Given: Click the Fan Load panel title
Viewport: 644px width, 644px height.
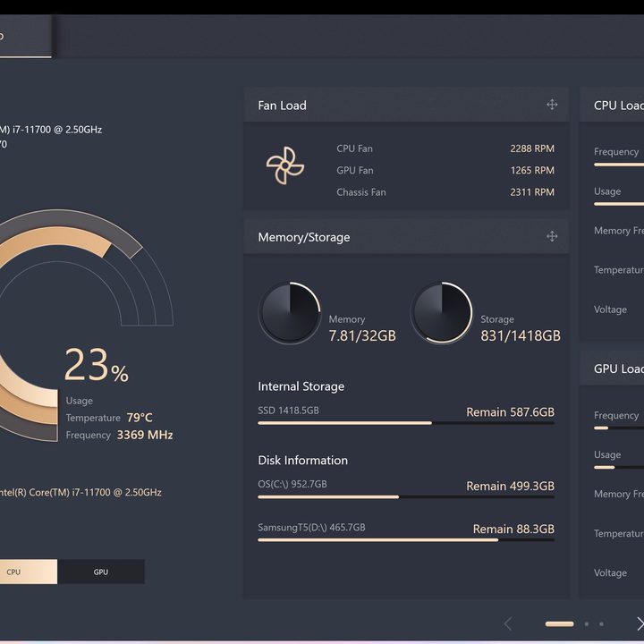Looking at the screenshot, I should (x=282, y=106).
